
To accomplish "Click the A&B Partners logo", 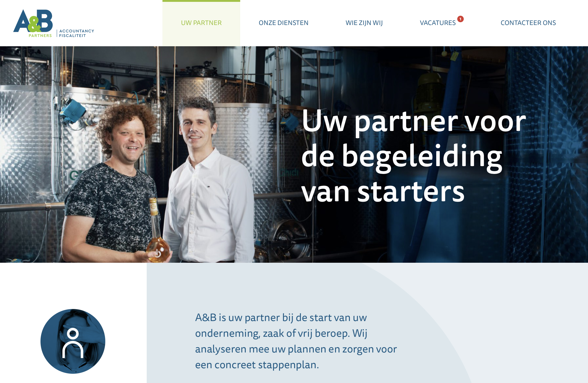I will point(54,23).
